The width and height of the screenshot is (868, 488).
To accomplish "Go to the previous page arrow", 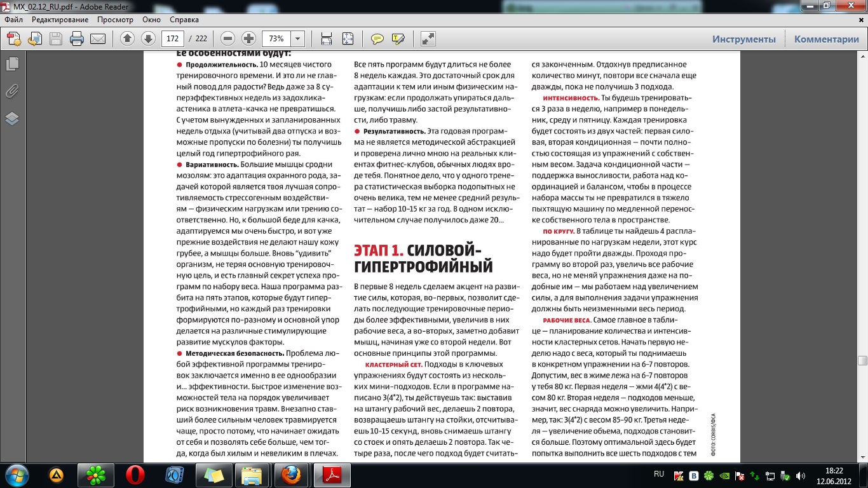I will (127, 39).
